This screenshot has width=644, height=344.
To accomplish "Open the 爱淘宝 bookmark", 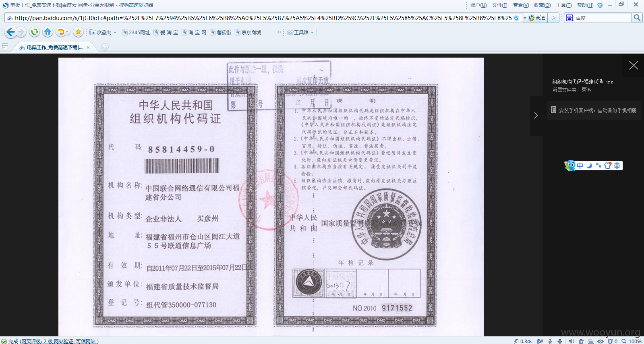I will [166, 32].
